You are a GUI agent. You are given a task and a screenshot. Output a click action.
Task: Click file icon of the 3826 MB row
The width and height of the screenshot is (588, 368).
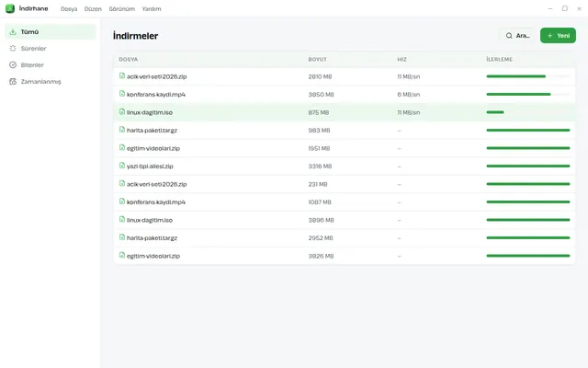pyautogui.click(x=122, y=256)
